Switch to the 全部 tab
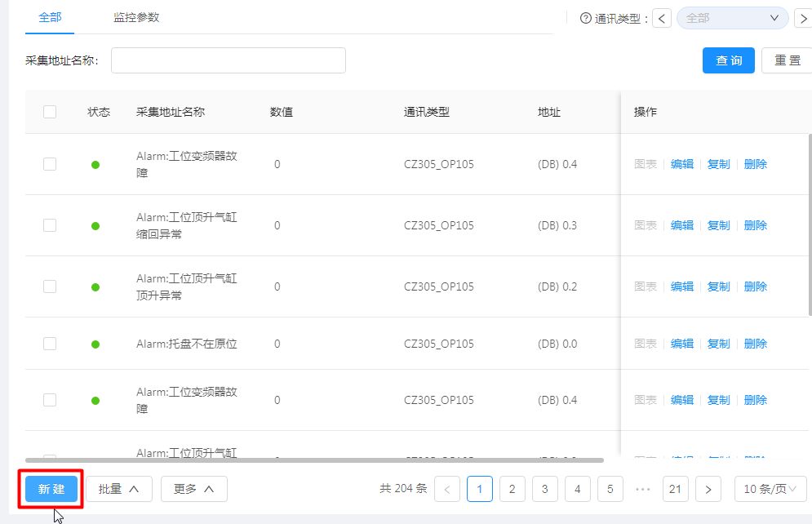The height and width of the screenshot is (524, 812). 50,17
